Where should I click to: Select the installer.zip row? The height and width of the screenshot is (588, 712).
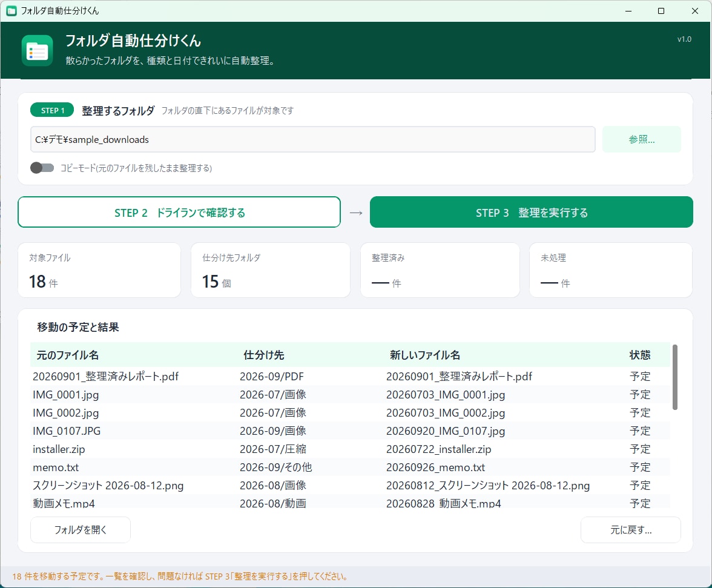click(350, 449)
